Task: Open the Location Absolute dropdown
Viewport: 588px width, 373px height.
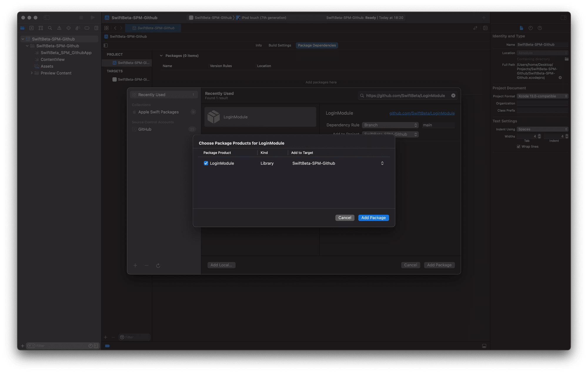Action: [542, 53]
